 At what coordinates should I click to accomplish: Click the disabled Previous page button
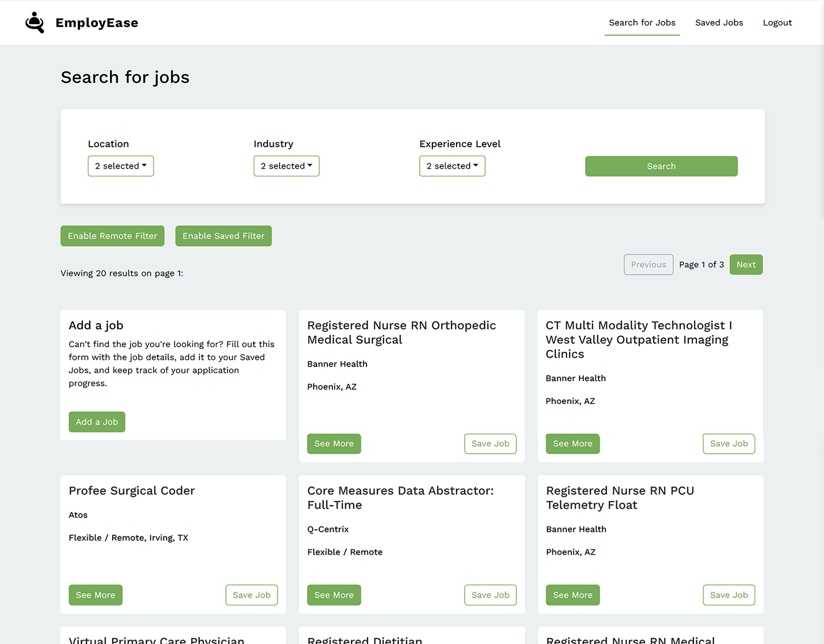648,264
